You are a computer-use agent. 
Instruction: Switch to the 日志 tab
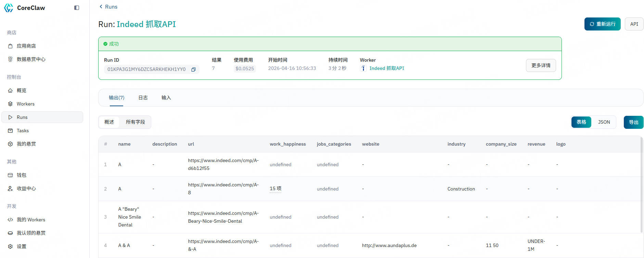pyautogui.click(x=143, y=98)
